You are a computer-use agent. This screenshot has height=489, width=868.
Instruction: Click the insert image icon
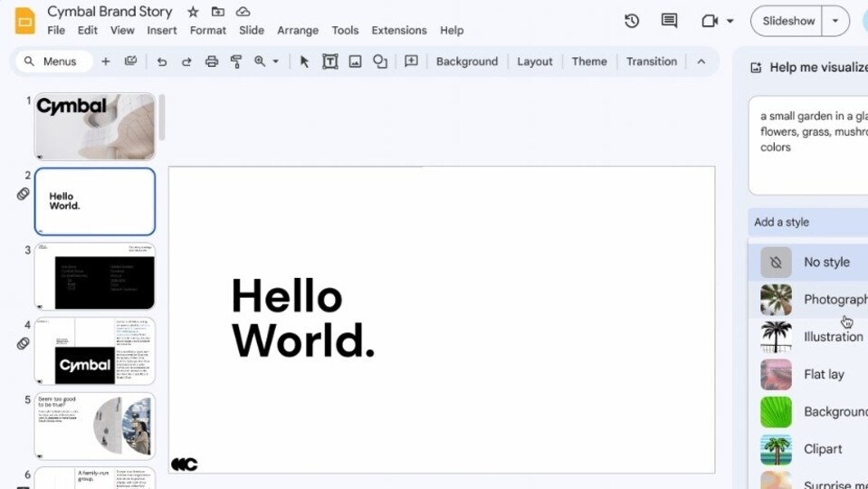click(x=355, y=62)
